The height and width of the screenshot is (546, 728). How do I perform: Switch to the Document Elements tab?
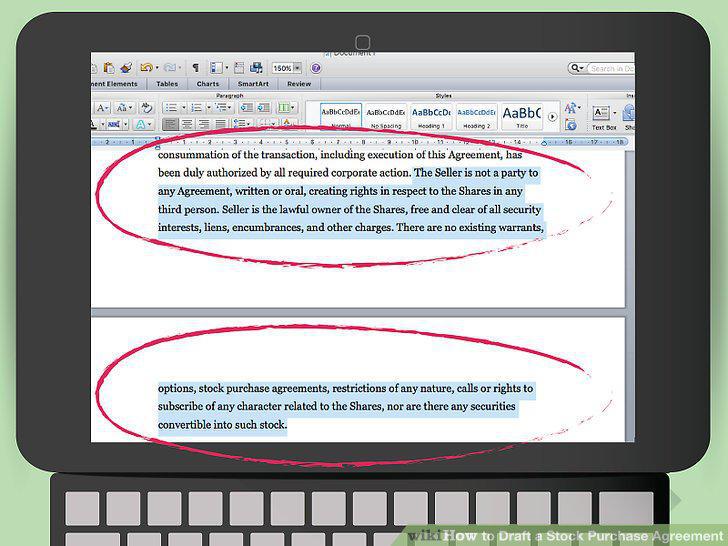click(x=115, y=84)
